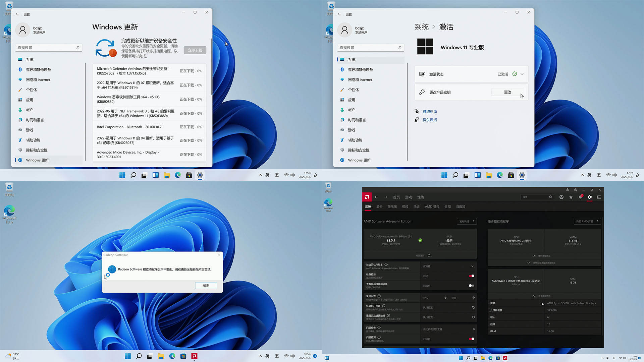Enable the 下载驱动程序和软件 toggle
This screenshot has height=362, width=644.
click(x=472, y=286)
